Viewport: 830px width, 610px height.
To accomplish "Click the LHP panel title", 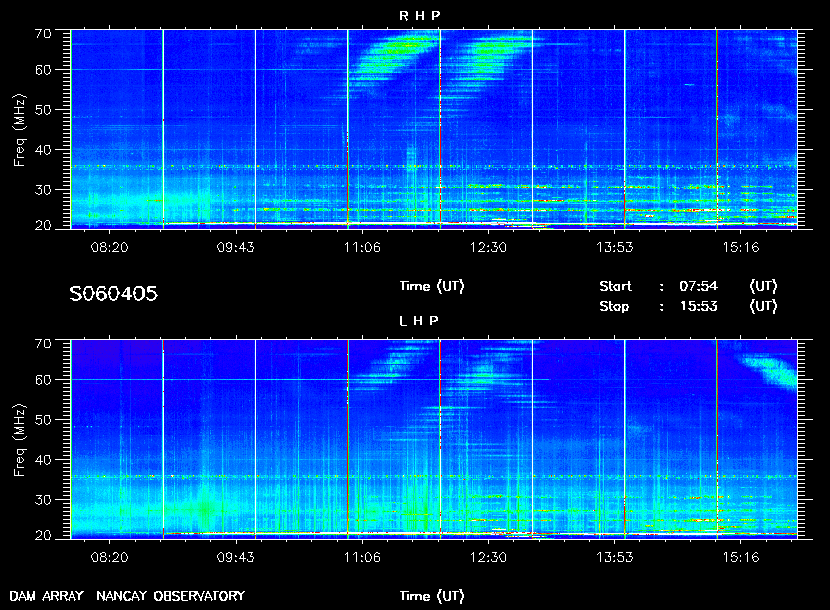I will pyautogui.click(x=419, y=320).
